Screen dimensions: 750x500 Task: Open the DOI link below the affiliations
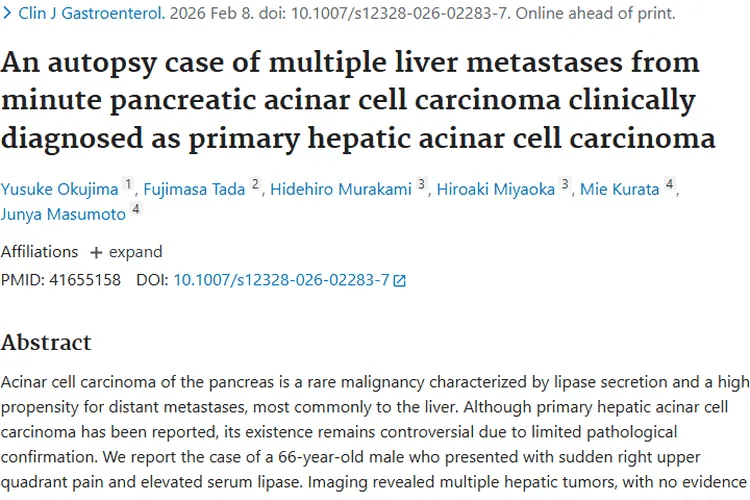pos(281,280)
